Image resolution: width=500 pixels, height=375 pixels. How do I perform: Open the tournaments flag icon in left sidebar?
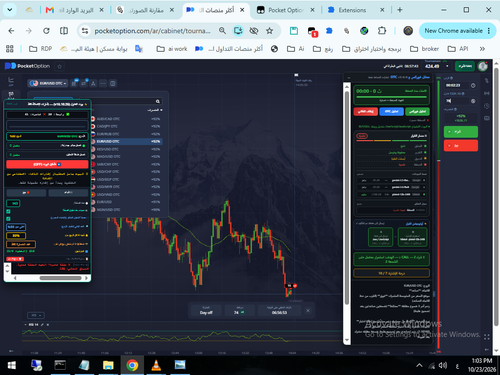[11, 95]
